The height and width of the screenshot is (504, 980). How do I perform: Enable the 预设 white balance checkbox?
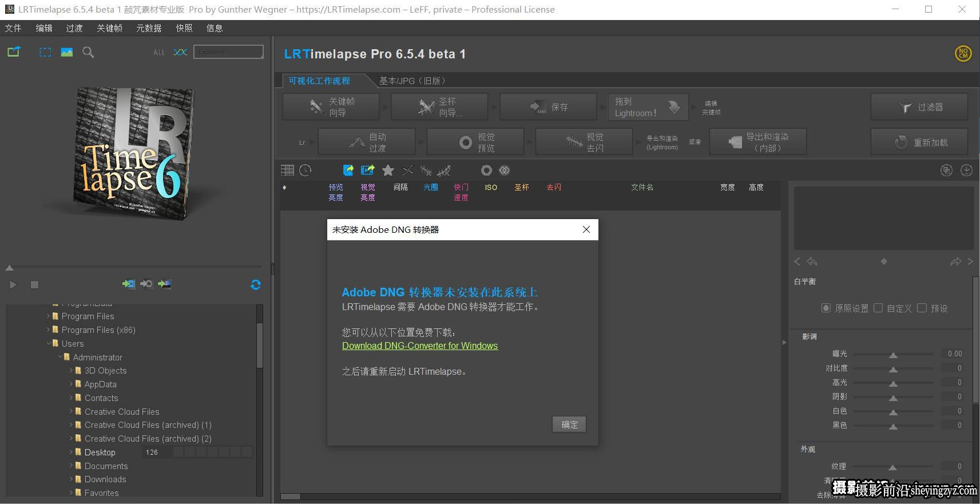tap(922, 308)
